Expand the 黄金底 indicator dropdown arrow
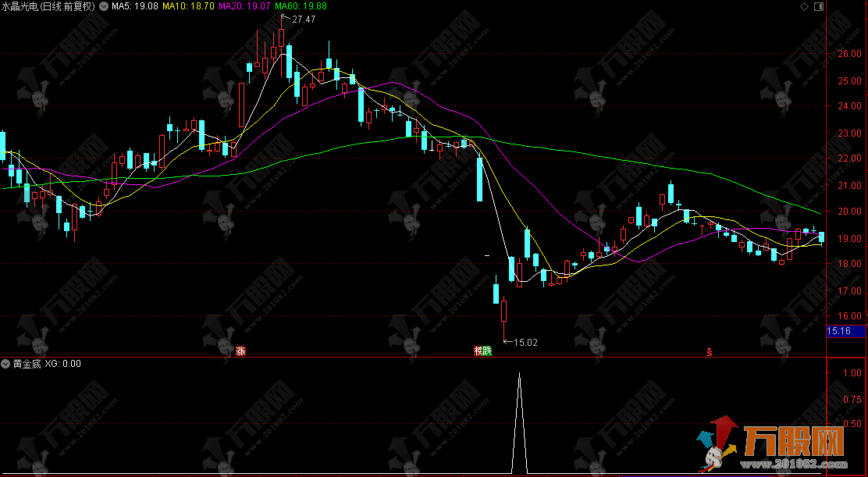Image resolution: width=868 pixels, height=477 pixels. click(6, 364)
